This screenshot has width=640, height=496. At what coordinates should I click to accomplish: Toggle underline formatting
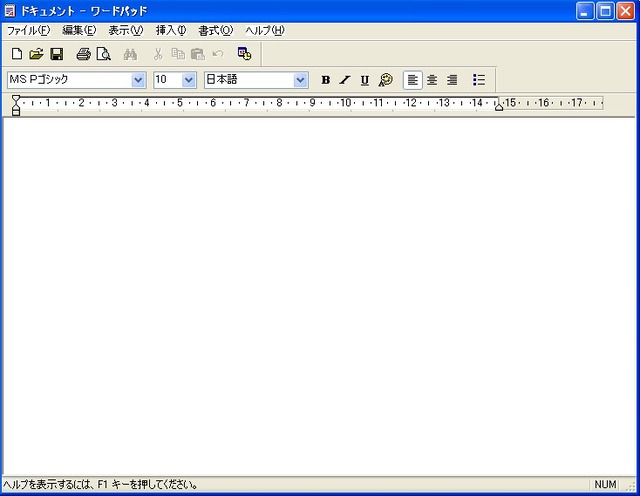364,80
